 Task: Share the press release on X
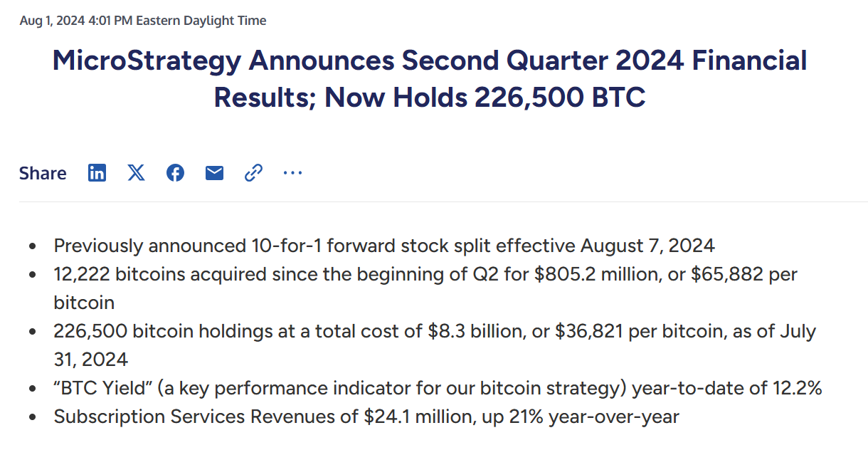tap(136, 172)
